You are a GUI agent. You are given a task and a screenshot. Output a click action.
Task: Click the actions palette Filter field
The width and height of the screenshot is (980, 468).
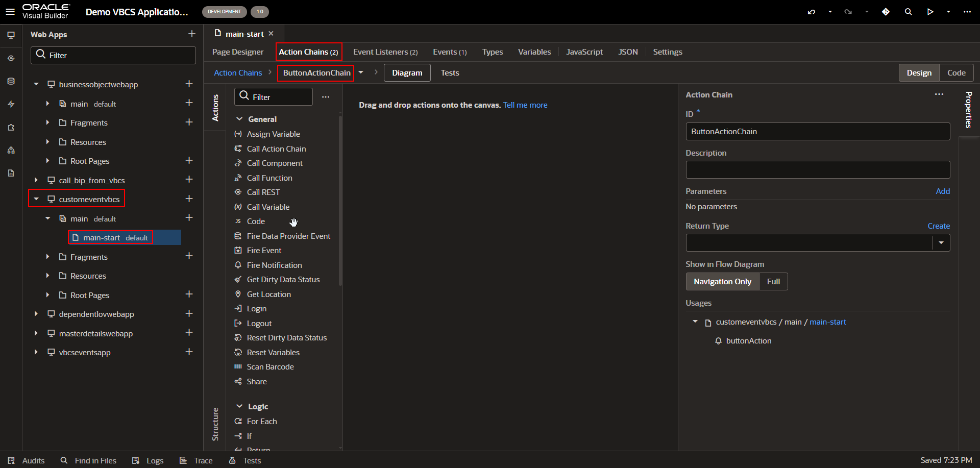[x=274, y=97]
